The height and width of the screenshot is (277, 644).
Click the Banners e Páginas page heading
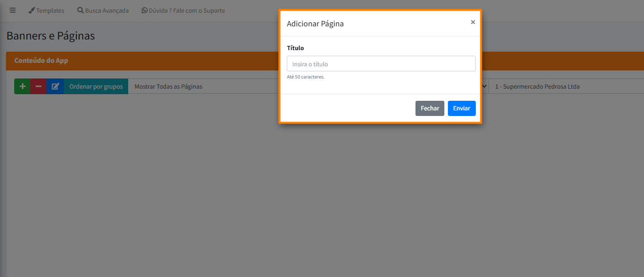pyautogui.click(x=51, y=36)
